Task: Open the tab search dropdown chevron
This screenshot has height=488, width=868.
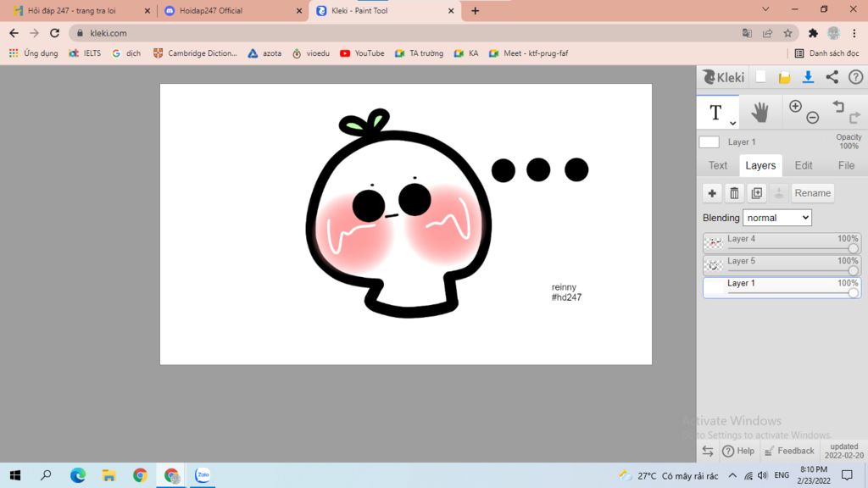Action: pos(765,9)
